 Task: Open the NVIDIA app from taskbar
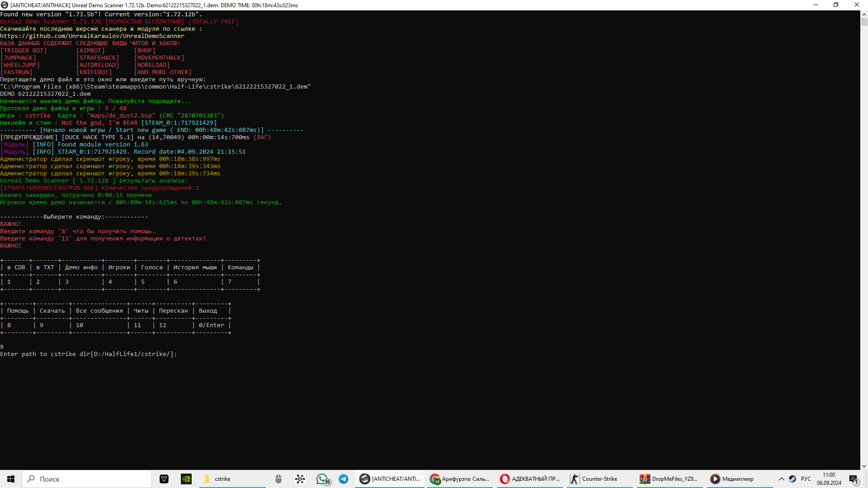pos(186,479)
